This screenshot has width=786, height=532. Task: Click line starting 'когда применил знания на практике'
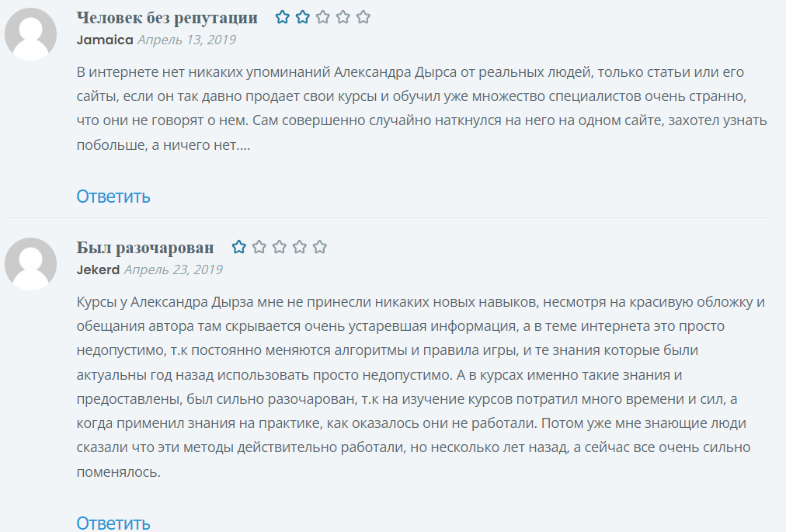click(x=411, y=423)
